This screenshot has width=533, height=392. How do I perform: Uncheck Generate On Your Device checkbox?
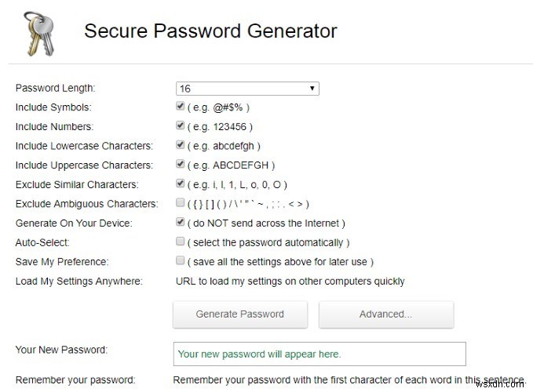[181, 223]
